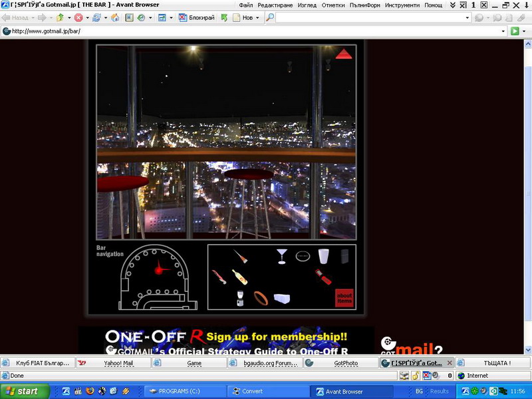Screen dimensions: 532x399
Task: Select the corkscrew knife inventory item
Action: [x=219, y=276]
